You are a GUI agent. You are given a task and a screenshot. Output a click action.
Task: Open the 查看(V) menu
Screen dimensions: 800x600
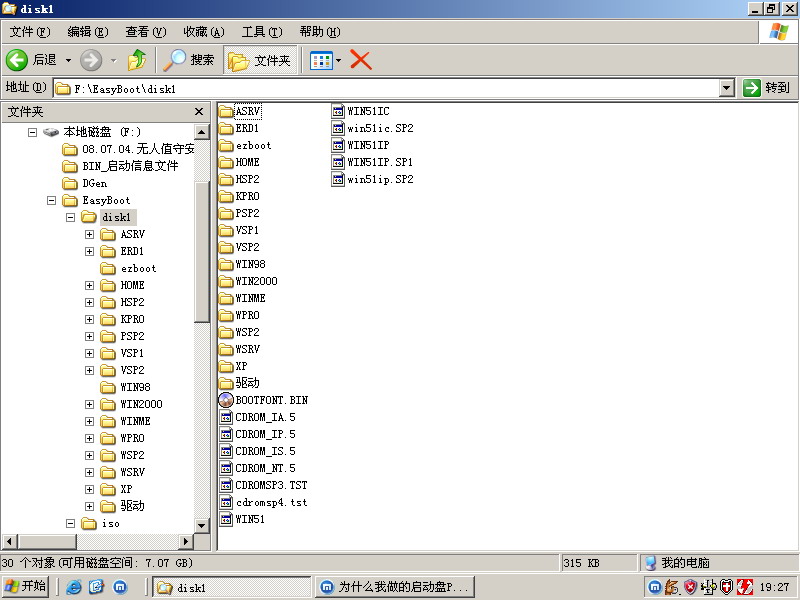click(146, 32)
